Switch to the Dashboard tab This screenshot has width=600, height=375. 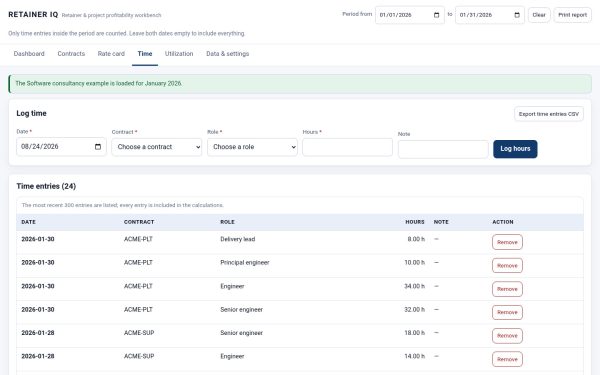pos(29,54)
